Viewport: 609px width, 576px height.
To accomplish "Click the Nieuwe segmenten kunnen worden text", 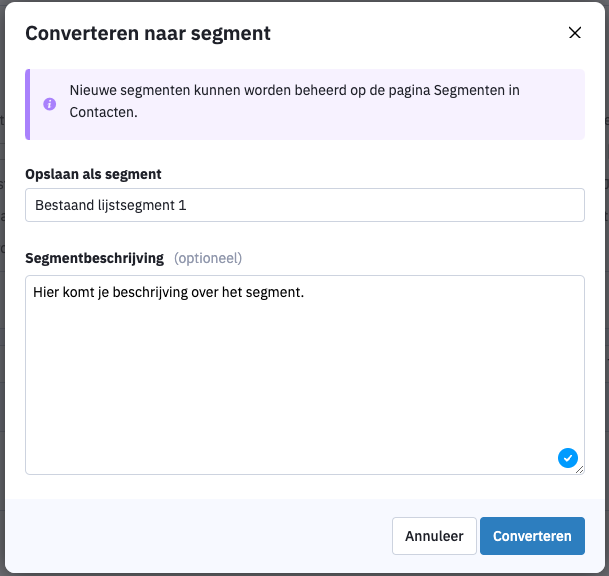I will [x=181, y=90].
